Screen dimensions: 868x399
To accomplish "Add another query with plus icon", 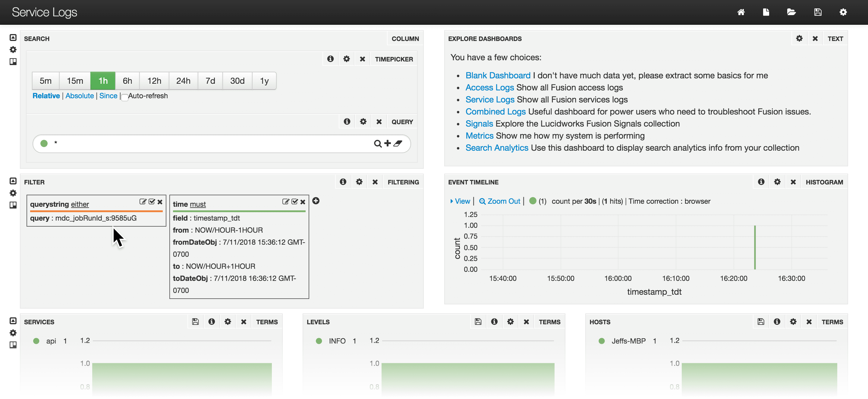I will [388, 143].
